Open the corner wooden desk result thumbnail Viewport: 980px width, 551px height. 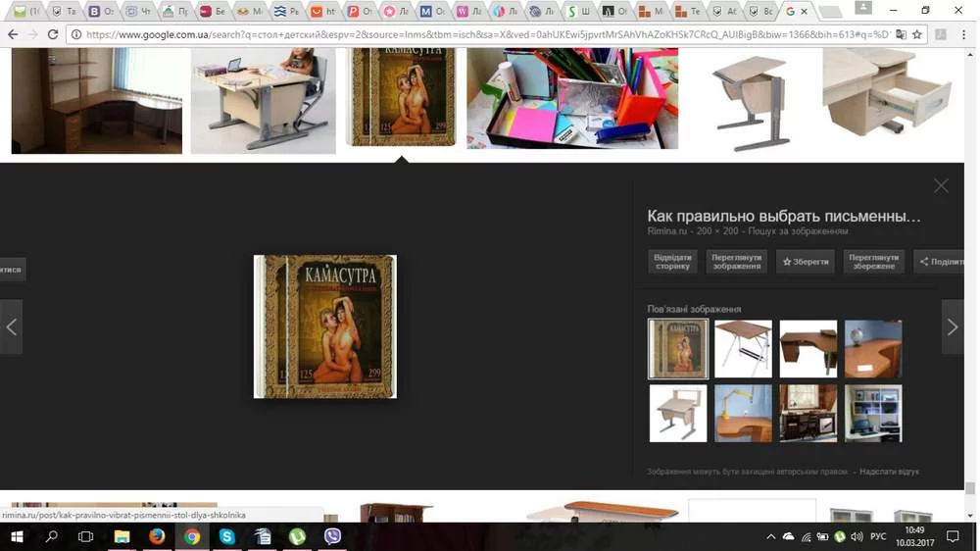pos(97,101)
